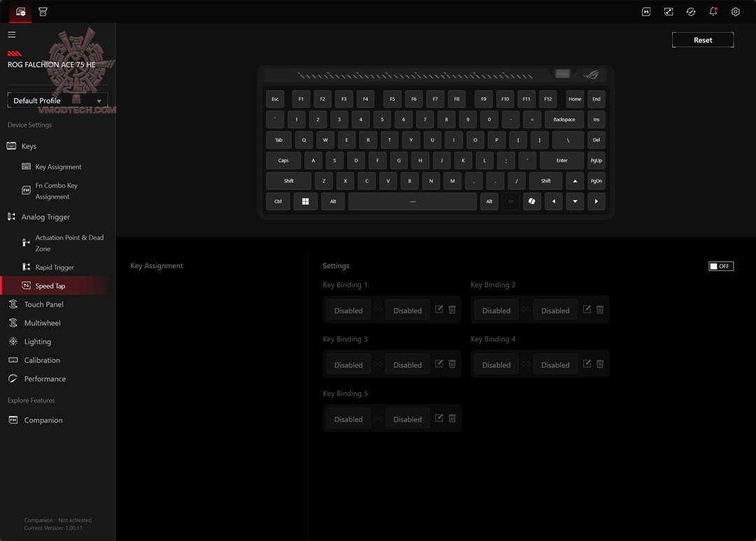Open Key Assignment in sidebar

point(58,167)
